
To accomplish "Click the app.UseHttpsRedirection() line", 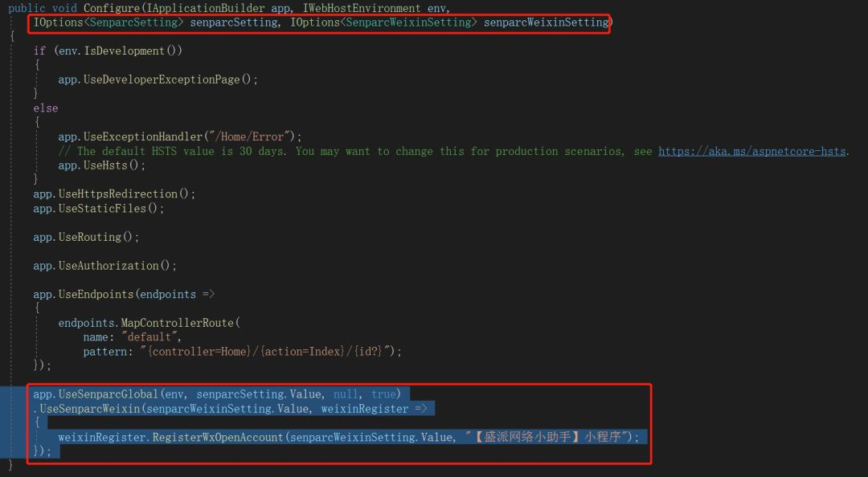I will coord(114,194).
